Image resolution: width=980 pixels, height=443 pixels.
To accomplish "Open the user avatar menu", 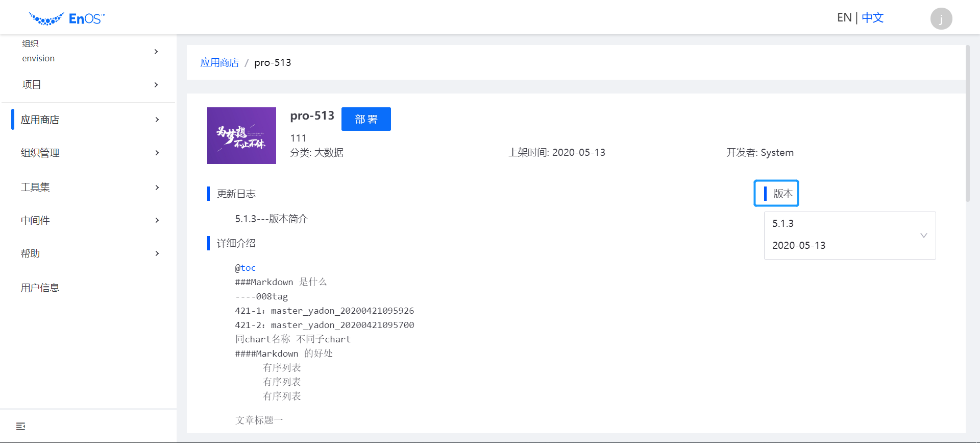I will [941, 19].
